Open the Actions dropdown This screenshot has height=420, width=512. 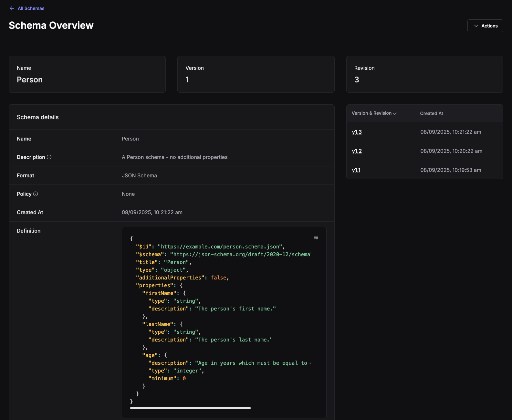[x=485, y=26]
